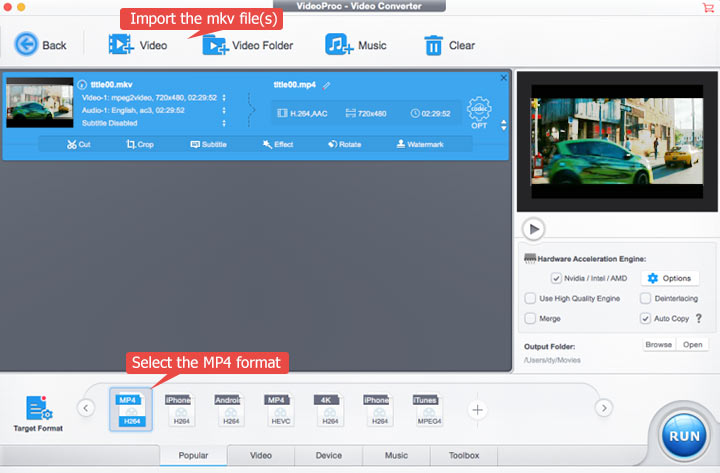Select the Android H264 profile
Image resolution: width=720 pixels, height=473 pixels.
229,410
